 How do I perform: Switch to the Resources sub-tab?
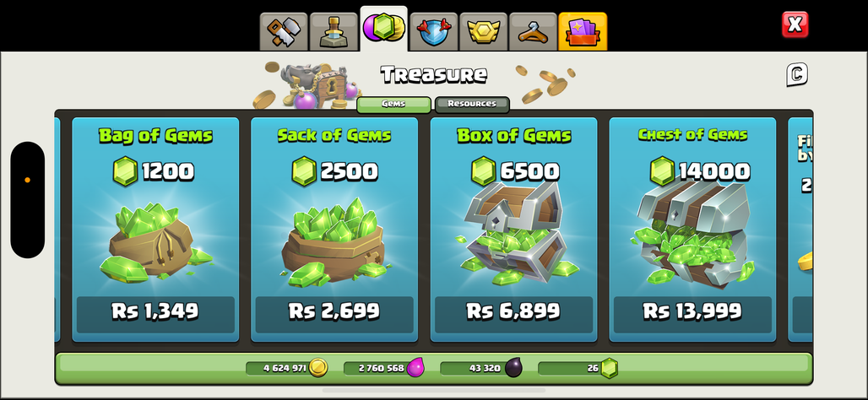pos(472,104)
